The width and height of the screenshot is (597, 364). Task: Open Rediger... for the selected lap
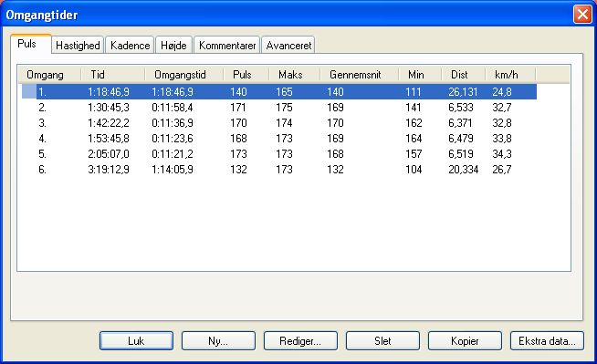(x=300, y=341)
